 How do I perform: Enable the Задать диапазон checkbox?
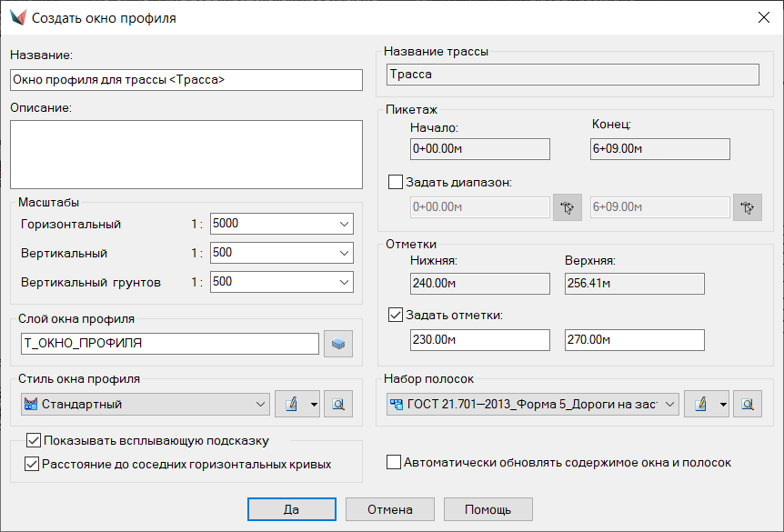click(x=396, y=182)
